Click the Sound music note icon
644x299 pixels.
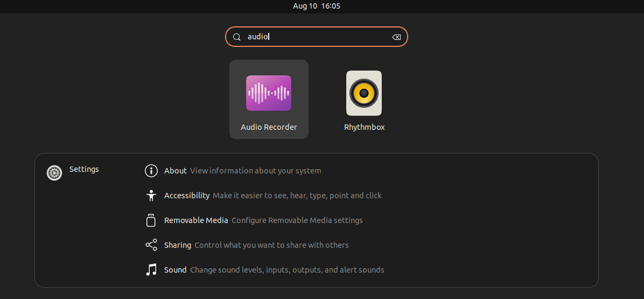point(151,270)
